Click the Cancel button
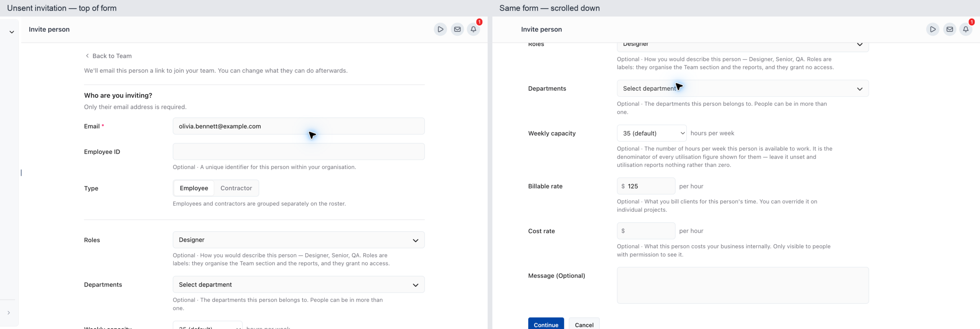Image resolution: width=980 pixels, height=329 pixels. [584, 324]
